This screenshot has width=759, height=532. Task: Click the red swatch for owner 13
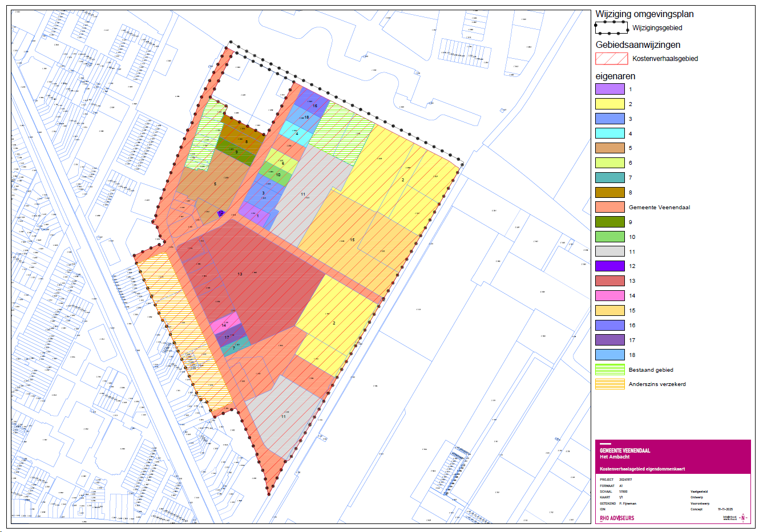pos(610,281)
